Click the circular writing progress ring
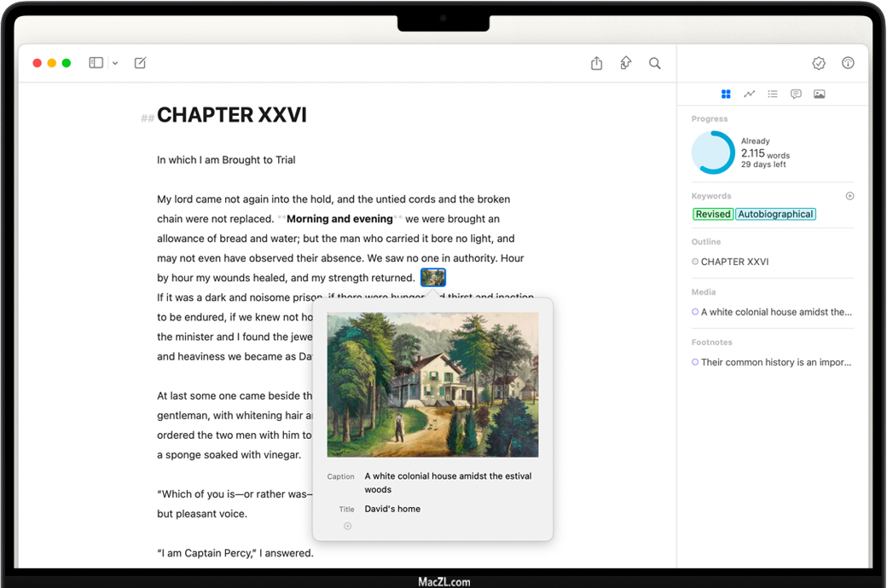This screenshot has height=588, width=887. (x=713, y=153)
